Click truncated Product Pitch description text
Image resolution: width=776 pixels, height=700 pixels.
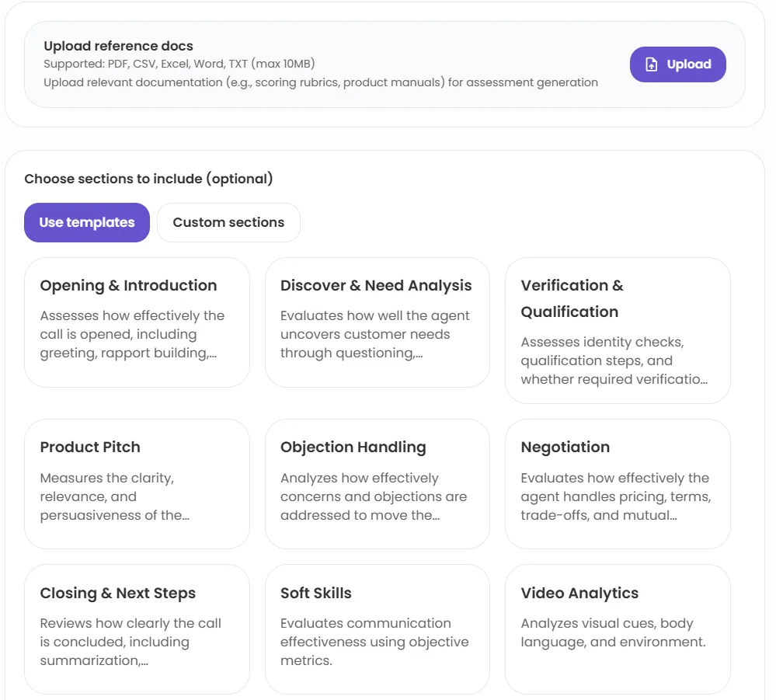[115, 496]
